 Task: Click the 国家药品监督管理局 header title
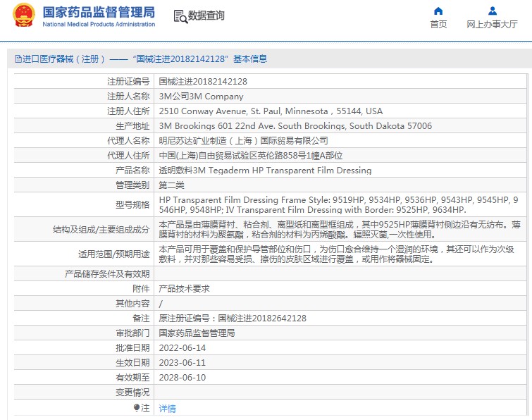pyautogui.click(x=99, y=12)
